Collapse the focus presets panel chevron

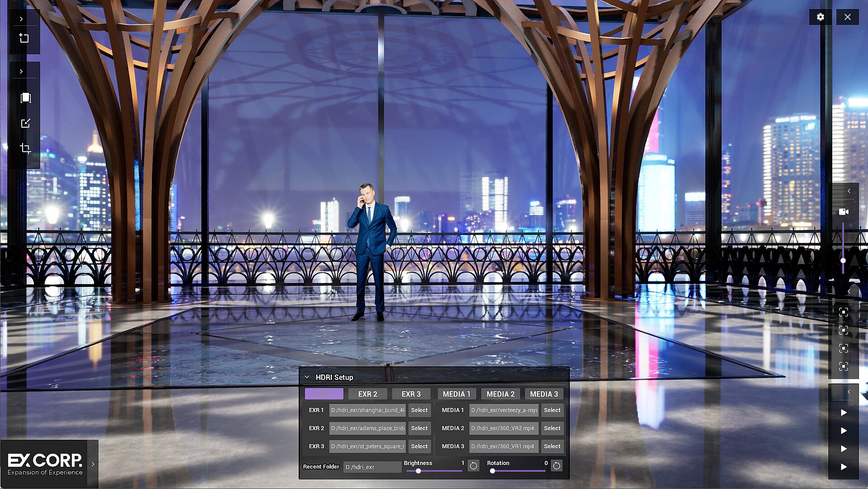coord(849,292)
